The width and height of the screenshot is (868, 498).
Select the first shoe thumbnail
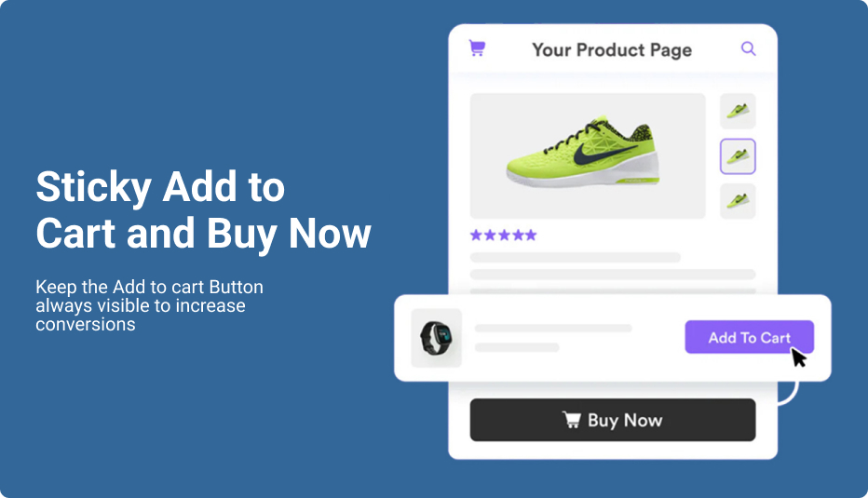click(x=738, y=111)
